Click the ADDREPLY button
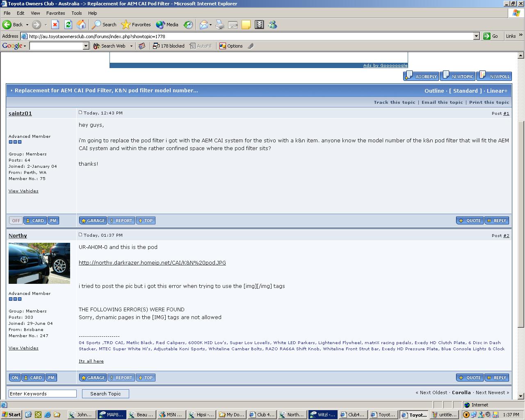 421,76
